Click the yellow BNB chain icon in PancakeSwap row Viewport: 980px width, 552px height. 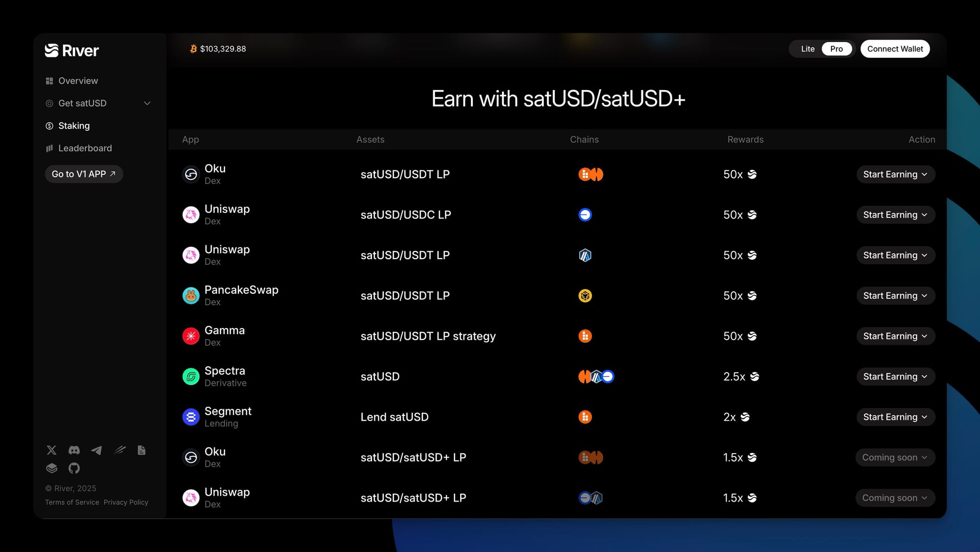(585, 295)
